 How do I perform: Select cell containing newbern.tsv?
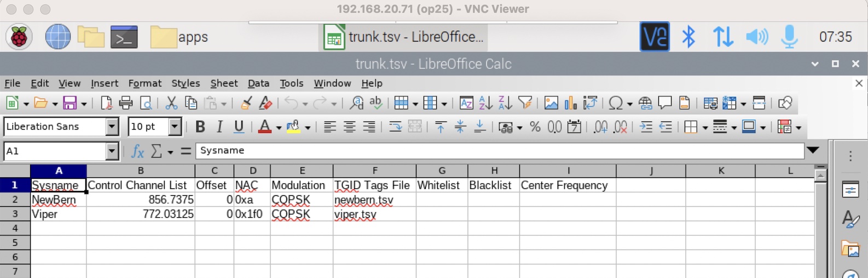374,200
